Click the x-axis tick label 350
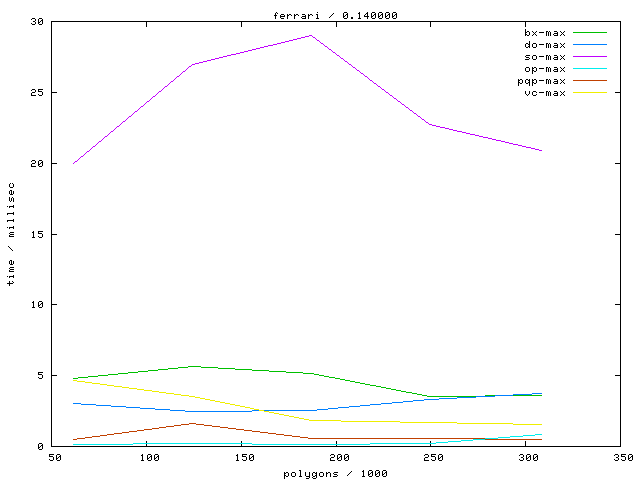 622,458
